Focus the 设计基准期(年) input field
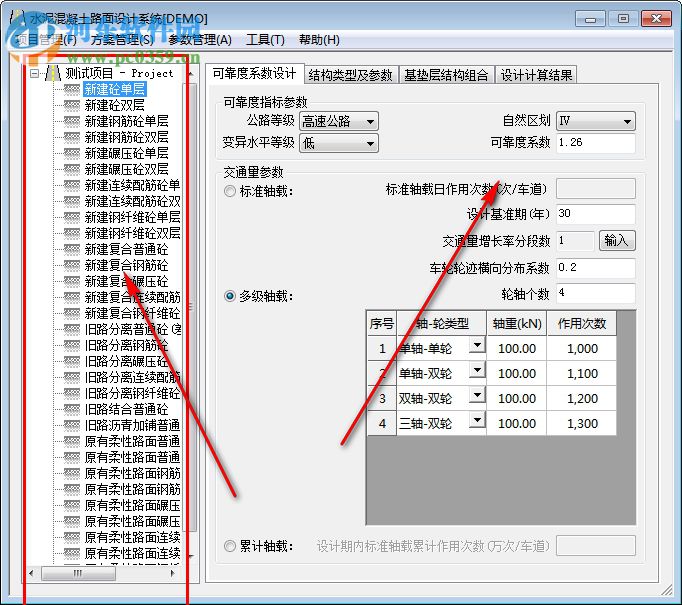 [x=595, y=214]
